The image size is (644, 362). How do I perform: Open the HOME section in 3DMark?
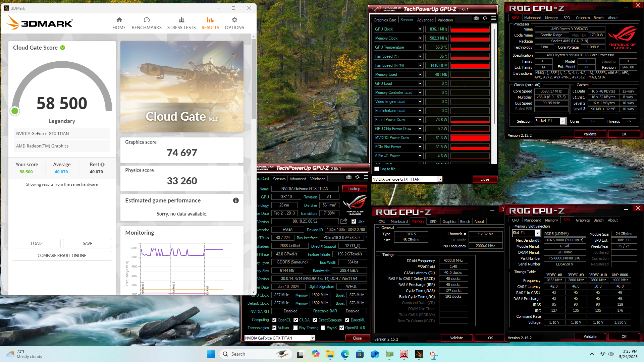[x=119, y=23]
